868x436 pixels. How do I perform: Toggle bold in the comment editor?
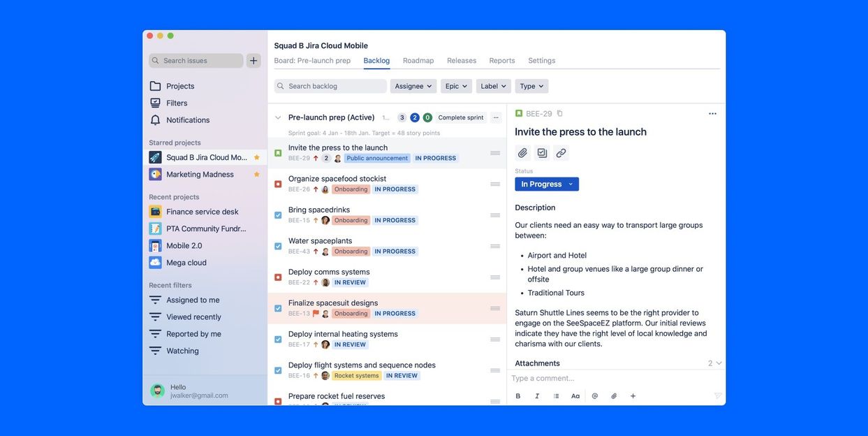[518, 396]
